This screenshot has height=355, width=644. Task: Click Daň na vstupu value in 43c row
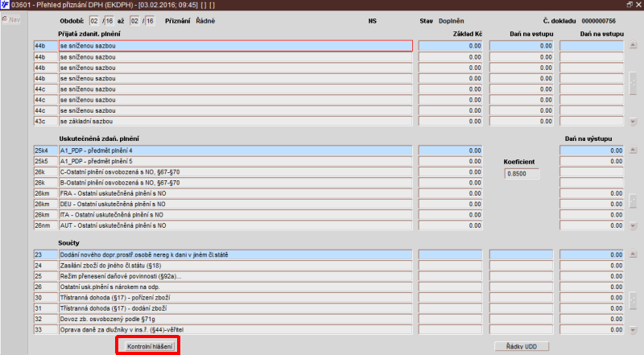pyautogui.click(x=521, y=122)
